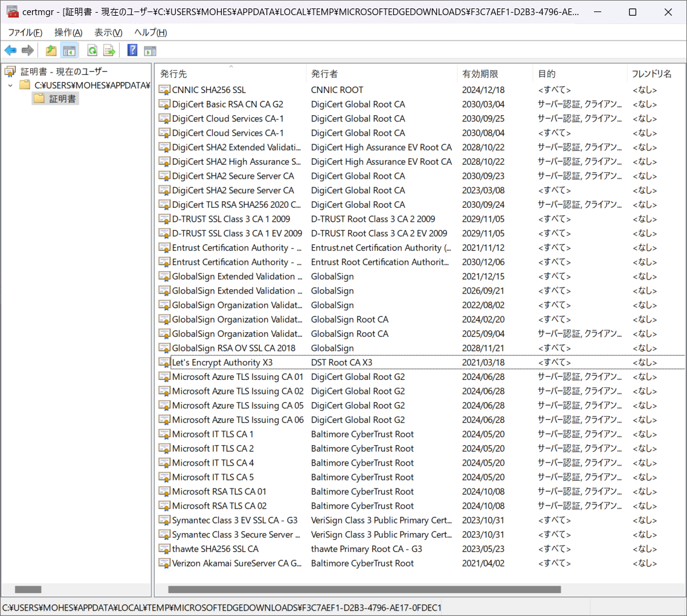The width and height of the screenshot is (687, 616).
Task: Click the certificate icon for GlobalSign RSA OV SSL CA 2018
Action: coord(164,348)
